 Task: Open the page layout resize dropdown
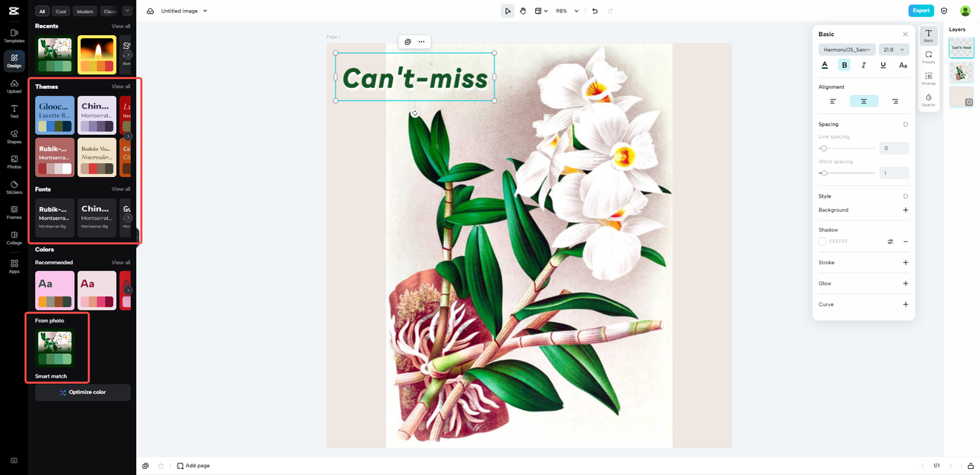pyautogui.click(x=541, y=11)
